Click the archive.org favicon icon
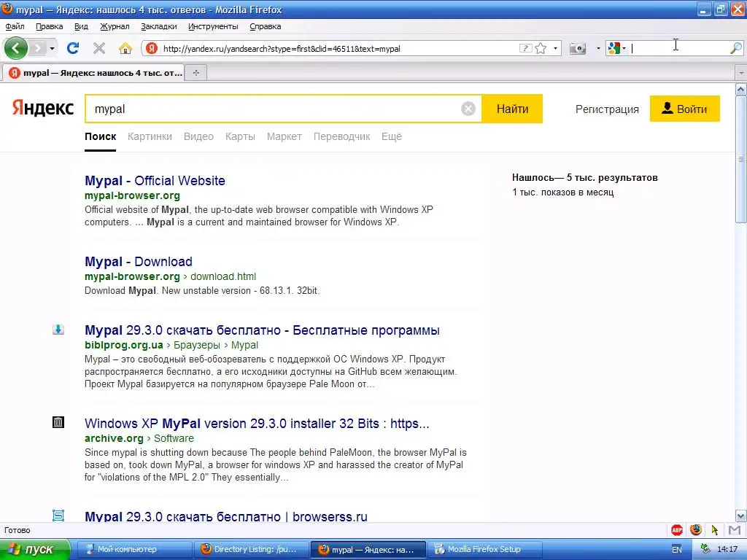This screenshot has width=747, height=560. tap(58, 422)
